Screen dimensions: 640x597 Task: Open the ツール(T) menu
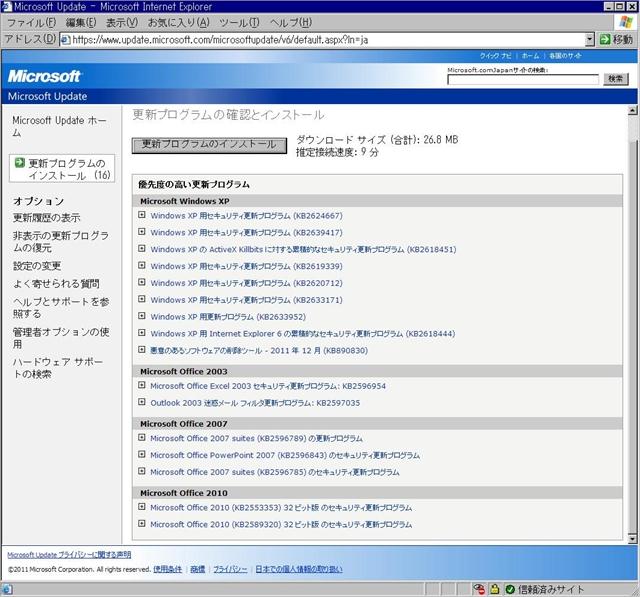coord(239,22)
